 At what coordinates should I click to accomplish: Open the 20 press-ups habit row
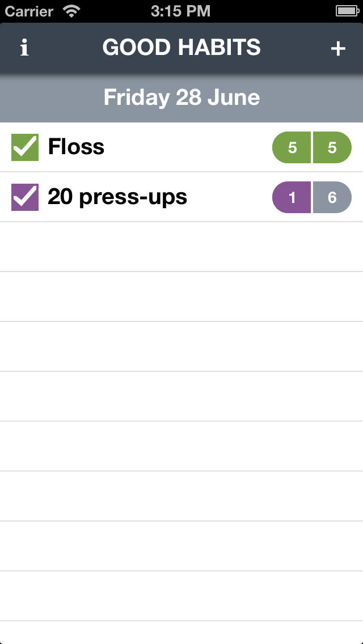pyautogui.click(x=181, y=197)
